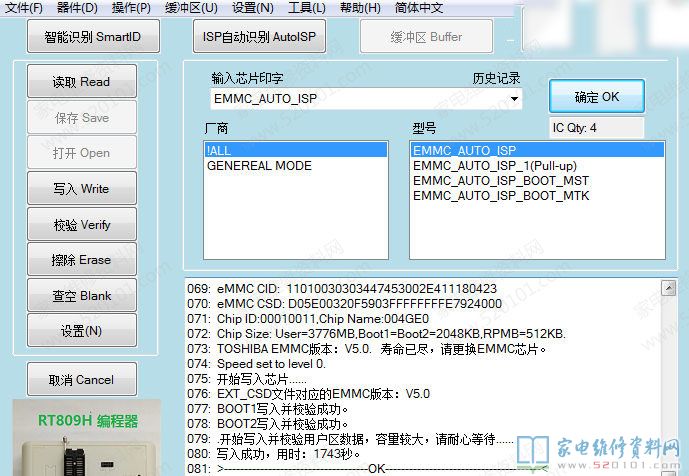
Task: Click the 取消 Cancel button
Action: click(82, 380)
